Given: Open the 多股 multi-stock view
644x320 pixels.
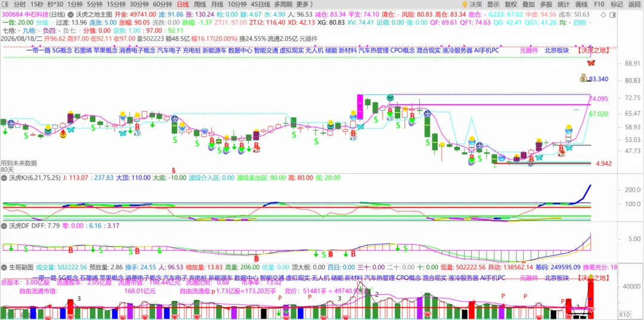Looking at the screenshot, I should [x=546, y=5].
